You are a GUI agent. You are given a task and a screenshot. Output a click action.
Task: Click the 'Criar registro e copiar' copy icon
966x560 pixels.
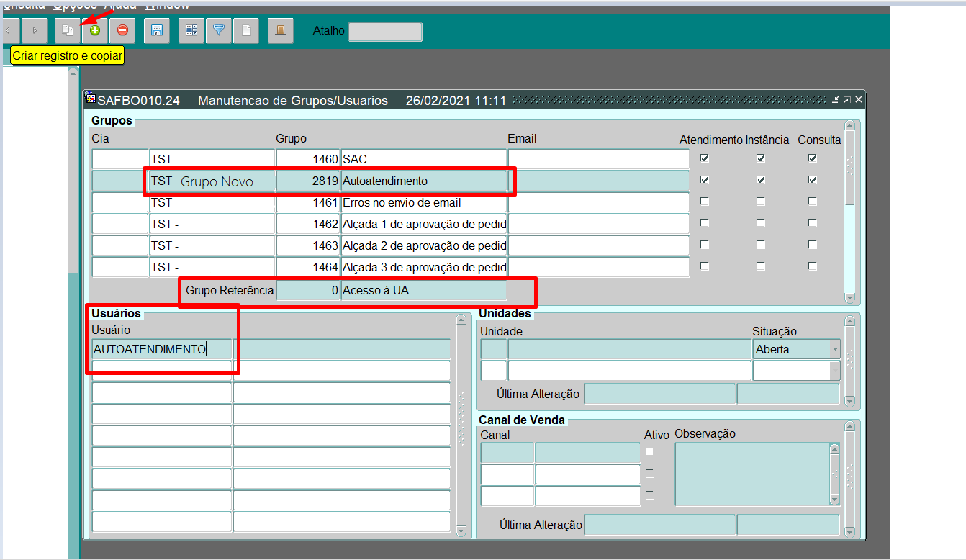tap(68, 30)
